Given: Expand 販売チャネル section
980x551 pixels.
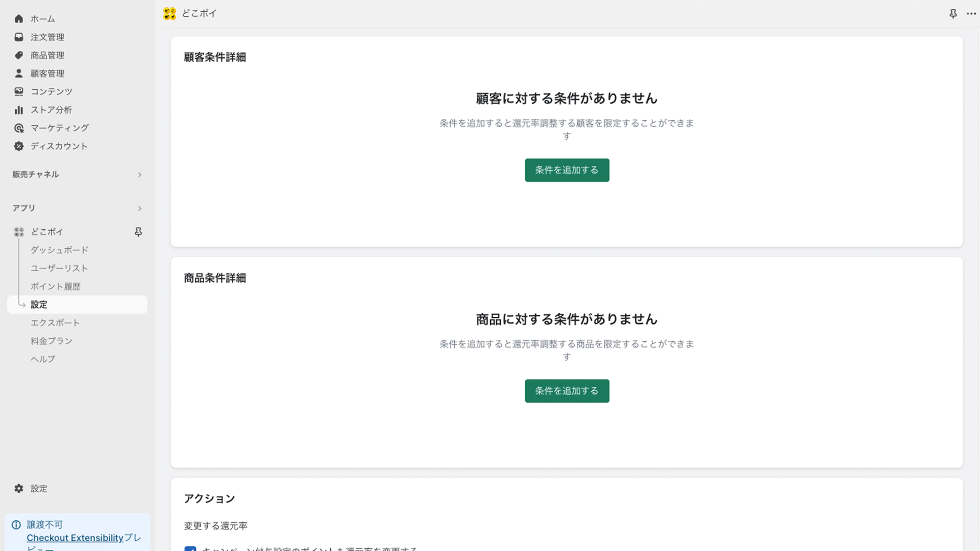Looking at the screenshot, I should coord(139,174).
